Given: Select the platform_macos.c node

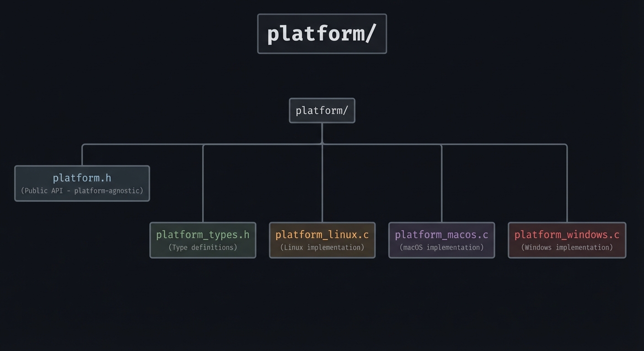Looking at the screenshot, I should [x=441, y=239].
